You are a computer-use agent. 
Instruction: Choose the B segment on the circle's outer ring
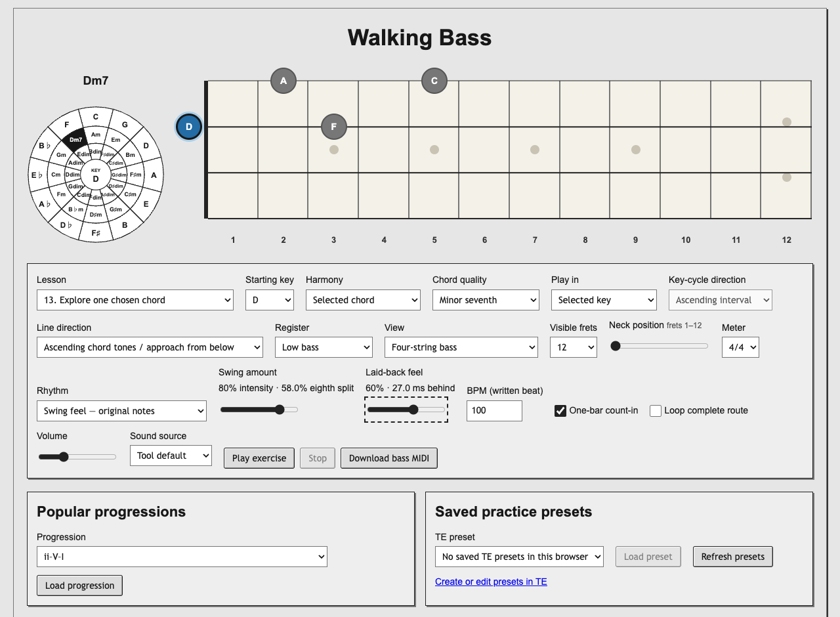pos(125,225)
